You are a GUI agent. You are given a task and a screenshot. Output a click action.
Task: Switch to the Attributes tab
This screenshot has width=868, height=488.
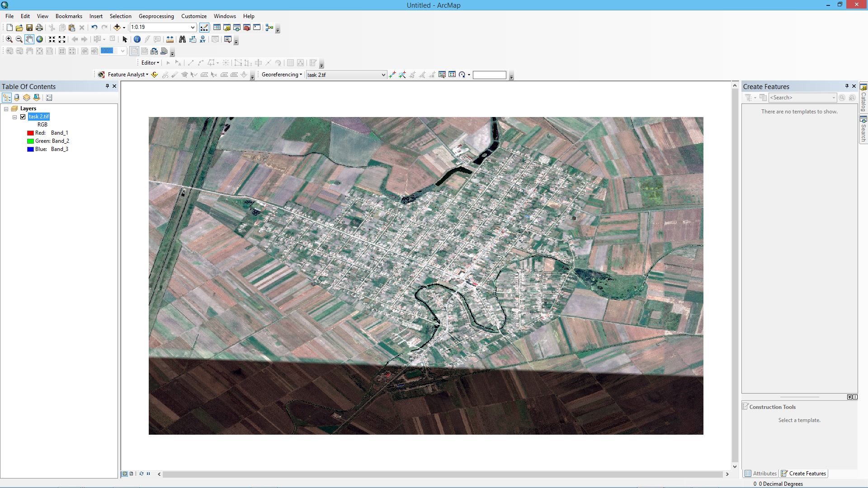[761, 474]
